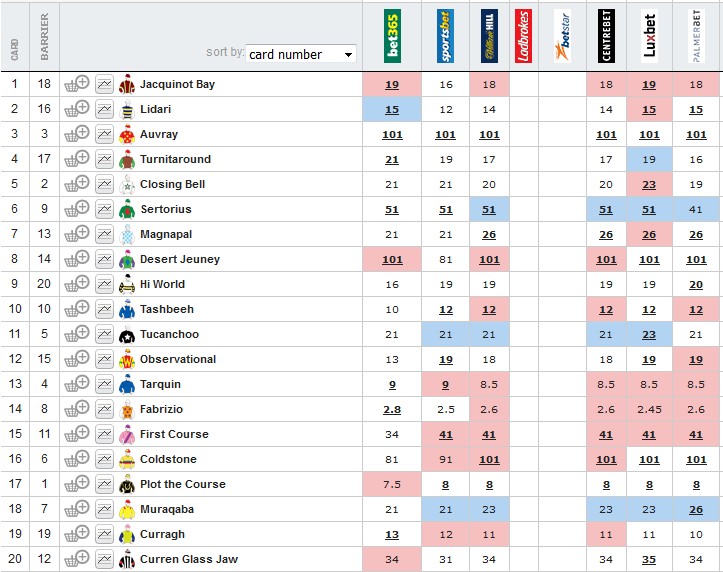Screen dimensions: 723x572
Task: Click the bet365 bookmaker logo
Action: [392, 36]
